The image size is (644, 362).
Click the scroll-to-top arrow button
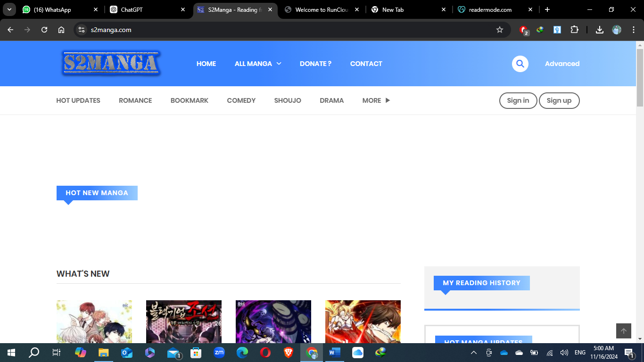coord(623,331)
